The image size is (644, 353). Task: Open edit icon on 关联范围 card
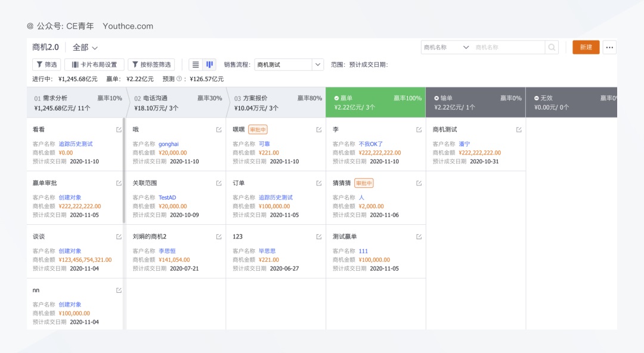point(219,183)
